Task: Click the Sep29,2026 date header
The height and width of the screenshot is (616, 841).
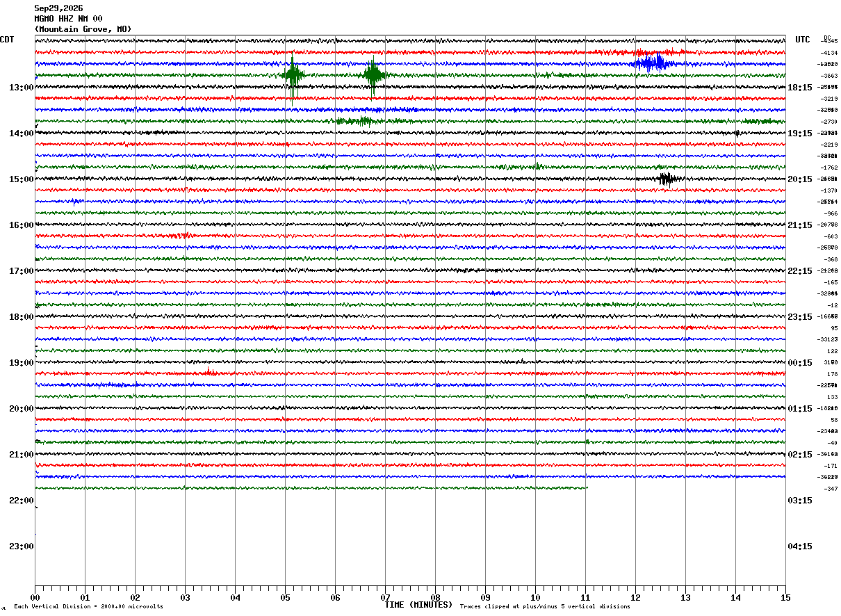Action: coord(58,8)
